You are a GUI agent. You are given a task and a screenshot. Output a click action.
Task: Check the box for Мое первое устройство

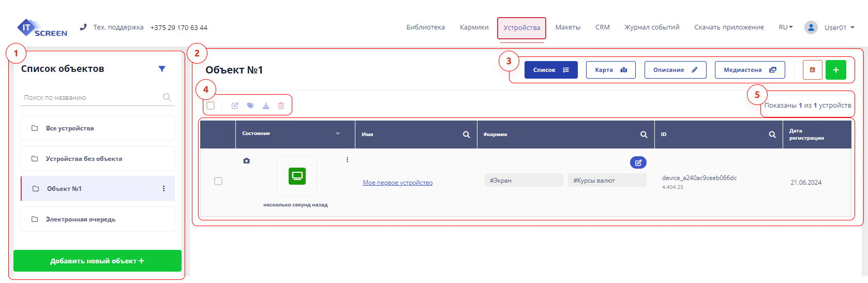click(218, 181)
